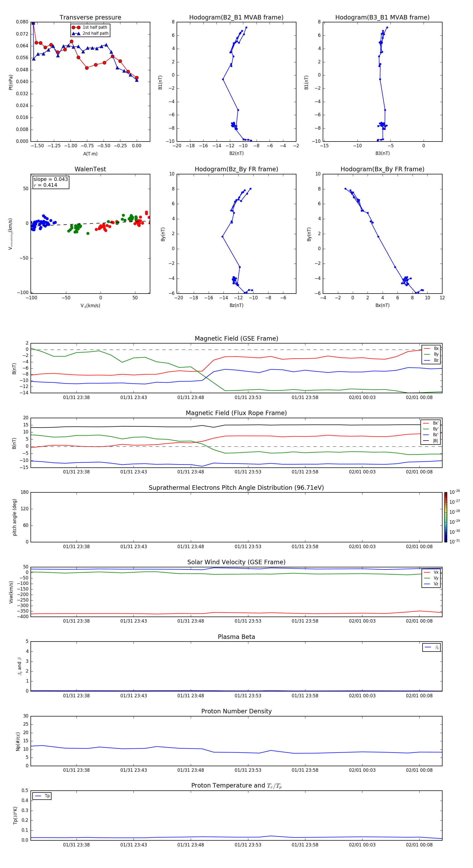This screenshot has width=473, height=868.
Task: Click the 'Plasma Beta' title
Action: tap(236, 637)
